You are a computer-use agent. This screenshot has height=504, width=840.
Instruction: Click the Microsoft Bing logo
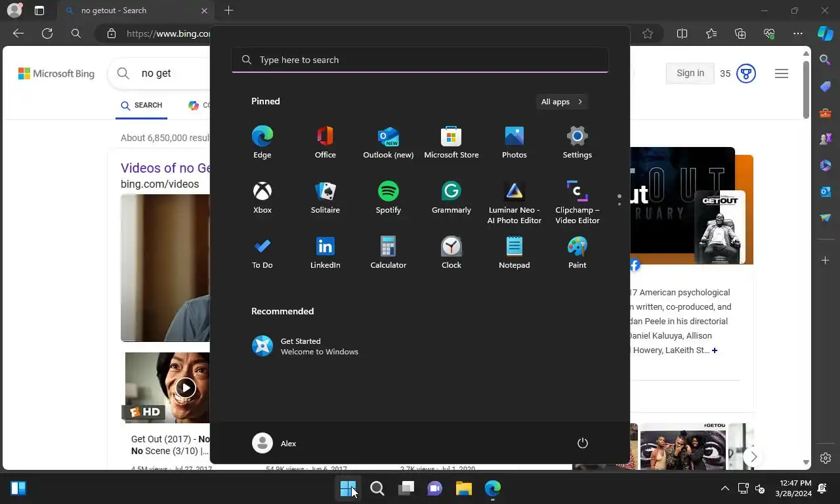coord(56,73)
